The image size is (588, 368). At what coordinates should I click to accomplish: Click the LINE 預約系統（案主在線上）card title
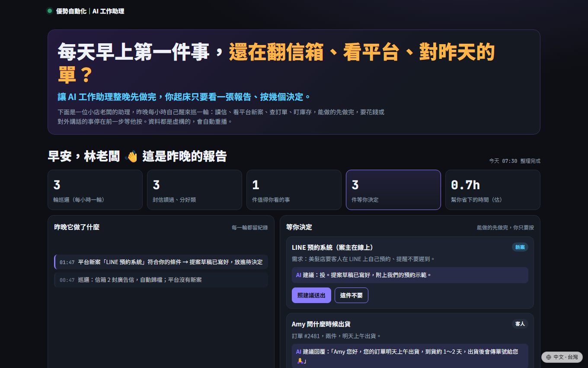(x=332, y=247)
